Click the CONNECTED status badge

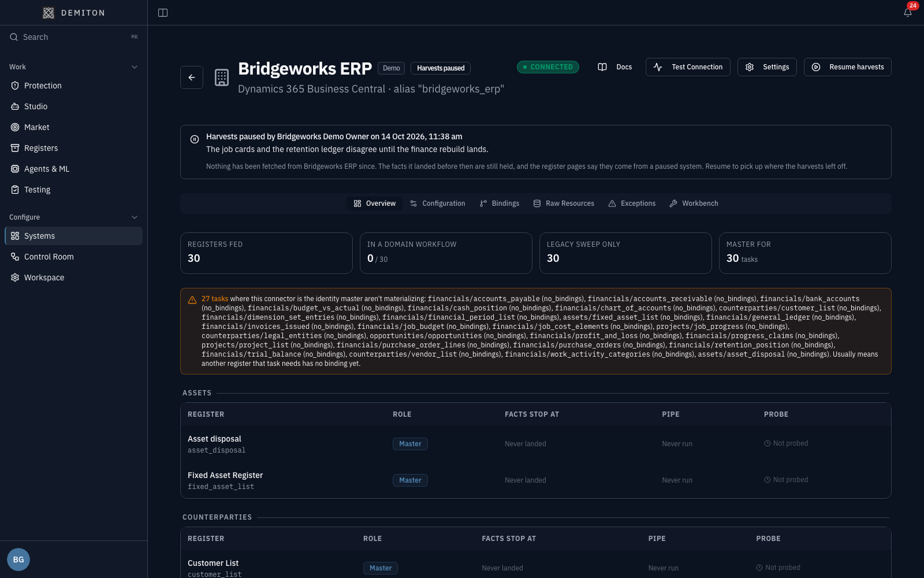[548, 67]
